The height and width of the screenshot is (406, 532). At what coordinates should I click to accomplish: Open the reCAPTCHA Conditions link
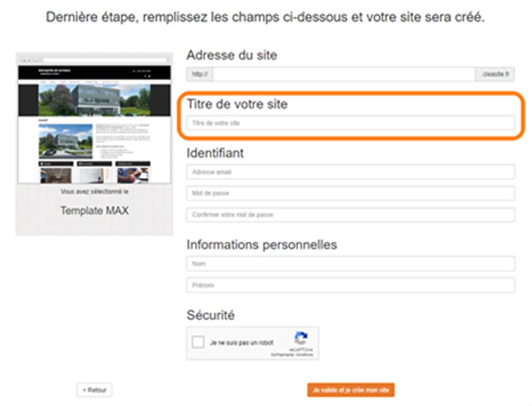[x=305, y=355]
